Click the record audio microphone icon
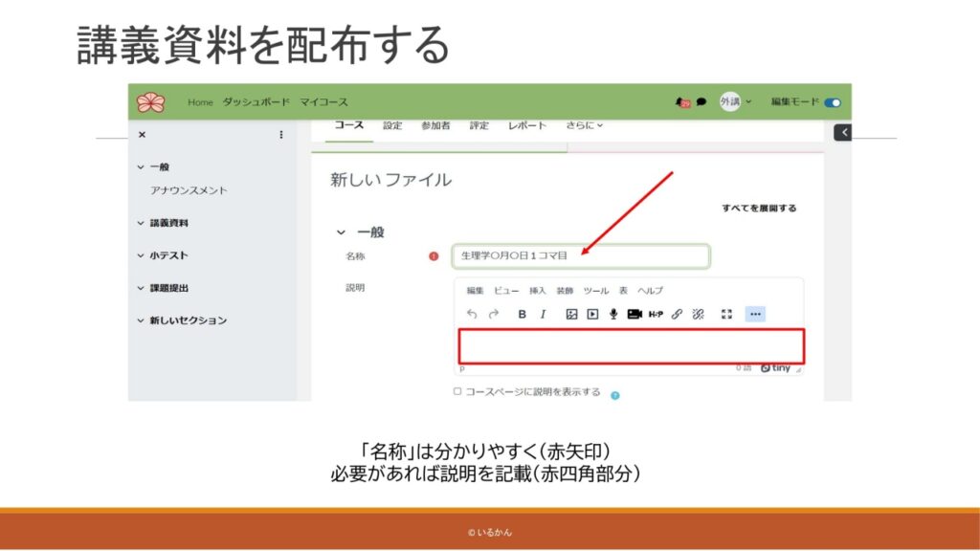980x551 pixels. click(613, 314)
